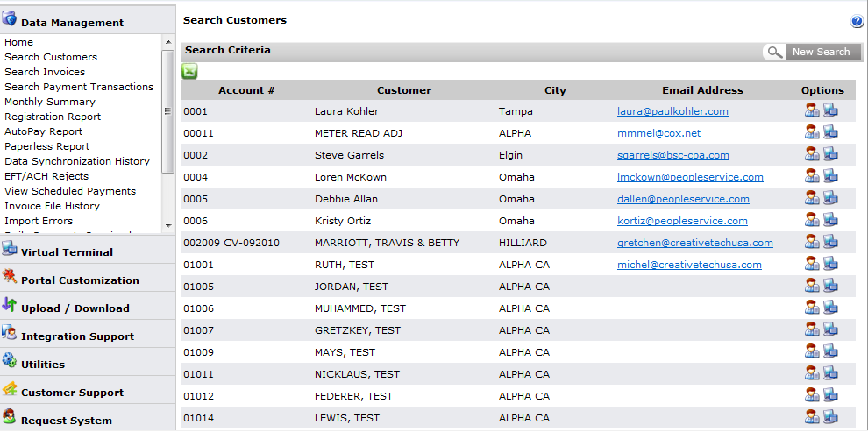Screen dimensions: 868x432
Task: Open the AutoPay Report menu item
Action: pyautogui.click(x=43, y=131)
